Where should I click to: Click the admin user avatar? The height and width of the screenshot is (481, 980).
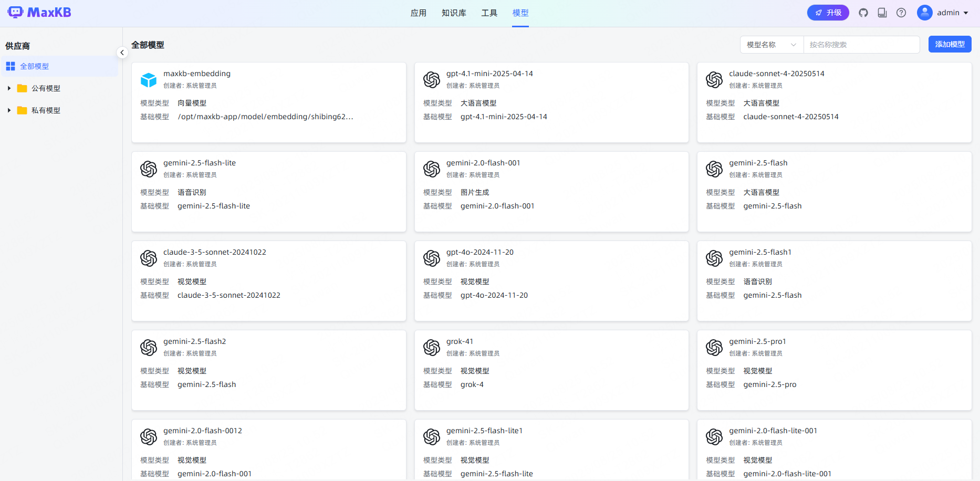pyautogui.click(x=925, y=13)
